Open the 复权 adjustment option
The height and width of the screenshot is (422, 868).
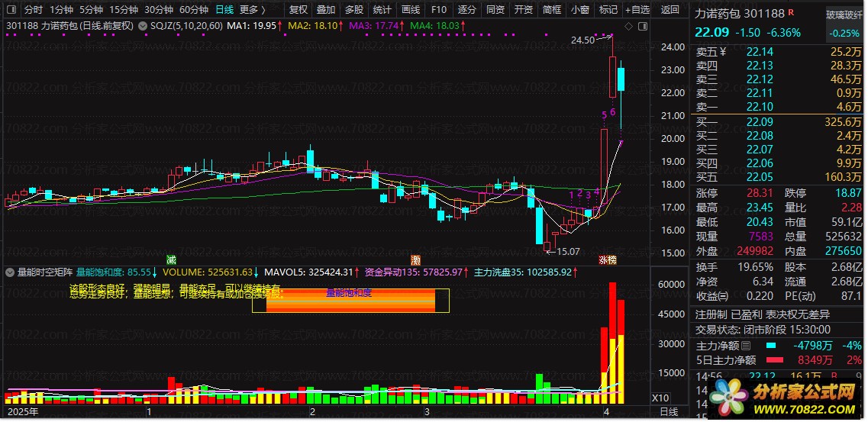point(298,9)
